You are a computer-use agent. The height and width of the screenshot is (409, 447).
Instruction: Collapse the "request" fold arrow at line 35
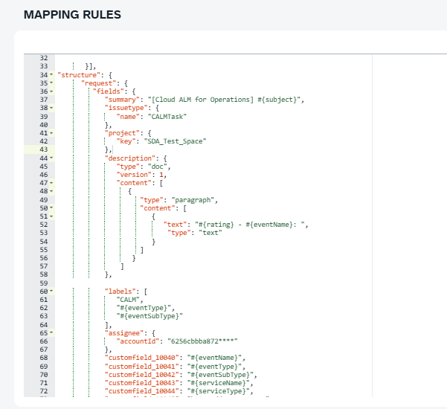point(51,83)
